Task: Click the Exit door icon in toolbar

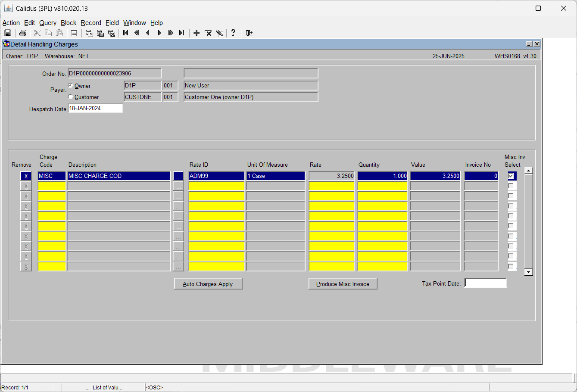Action: (249, 33)
